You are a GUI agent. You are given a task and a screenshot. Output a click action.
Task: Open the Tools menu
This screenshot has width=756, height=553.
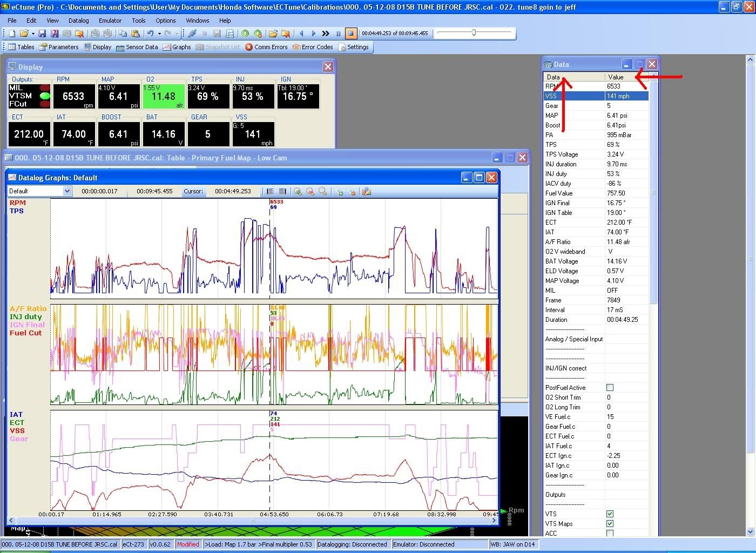coord(139,21)
